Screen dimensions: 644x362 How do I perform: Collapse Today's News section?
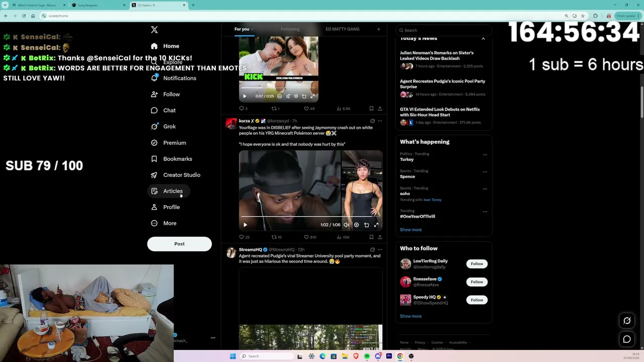(483, 39)
